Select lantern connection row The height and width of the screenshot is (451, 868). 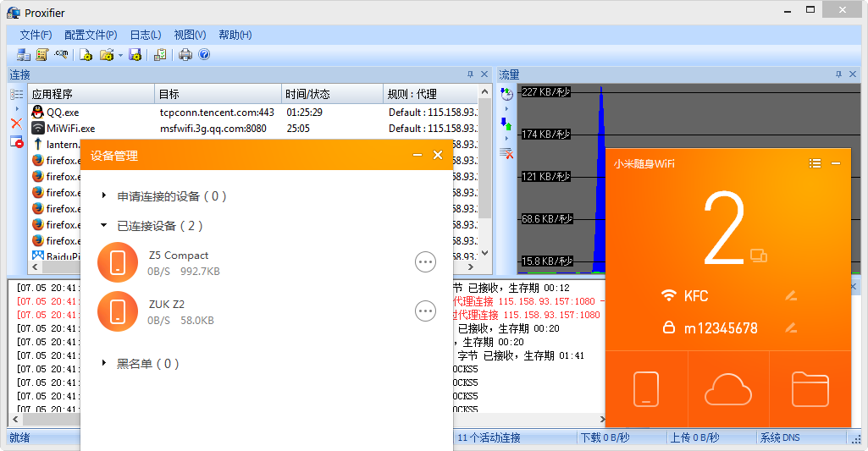[55, 145]
